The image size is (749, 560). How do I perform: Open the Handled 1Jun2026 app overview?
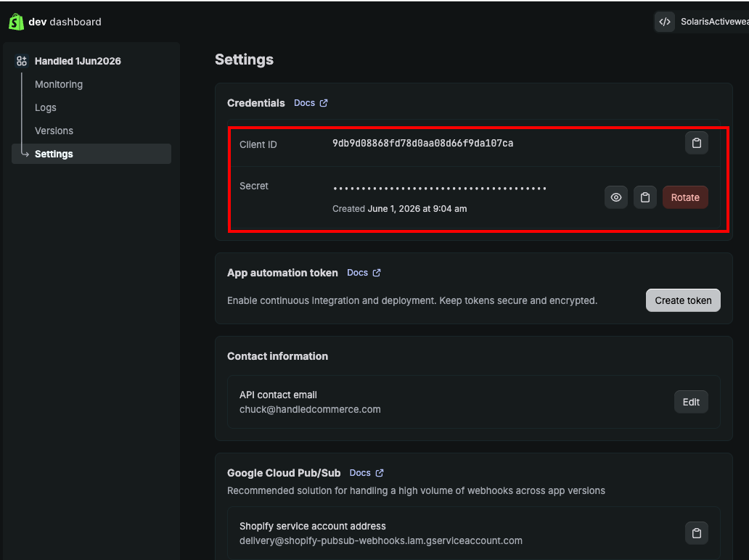pos(78,61)
